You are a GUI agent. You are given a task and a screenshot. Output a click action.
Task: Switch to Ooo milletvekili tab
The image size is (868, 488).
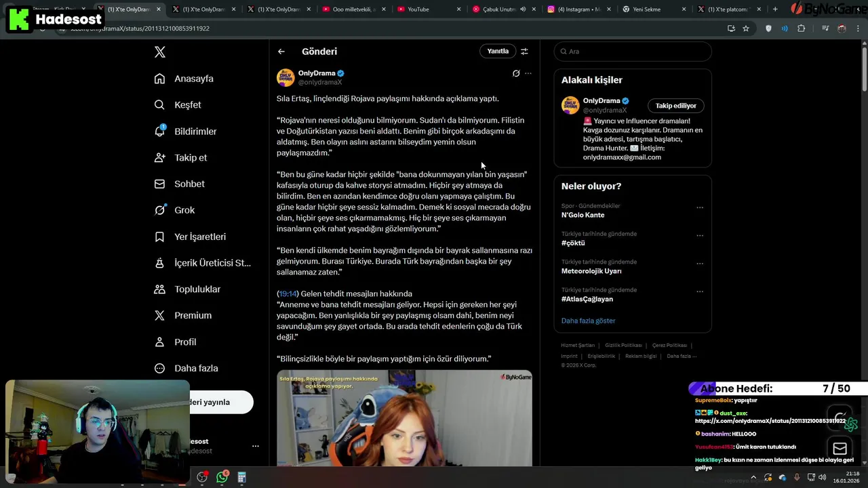coord(353,9)
